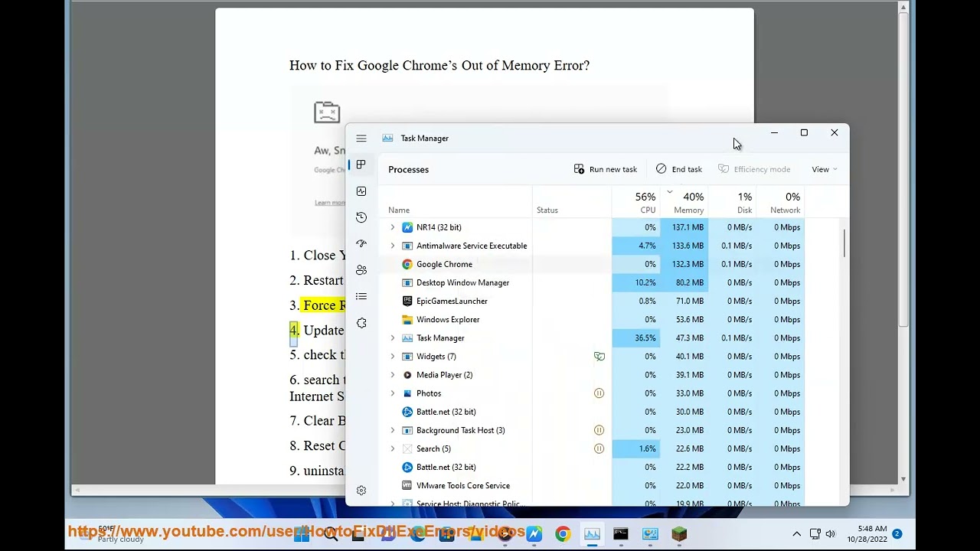This screenshot has width=980, height=551.
Task: Expand the Media Player (2) group
Action: (393, 375)
